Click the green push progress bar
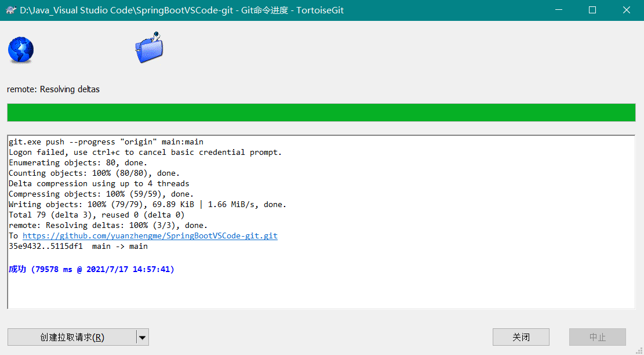The image size is (644, 355). (x=321, y=113)
